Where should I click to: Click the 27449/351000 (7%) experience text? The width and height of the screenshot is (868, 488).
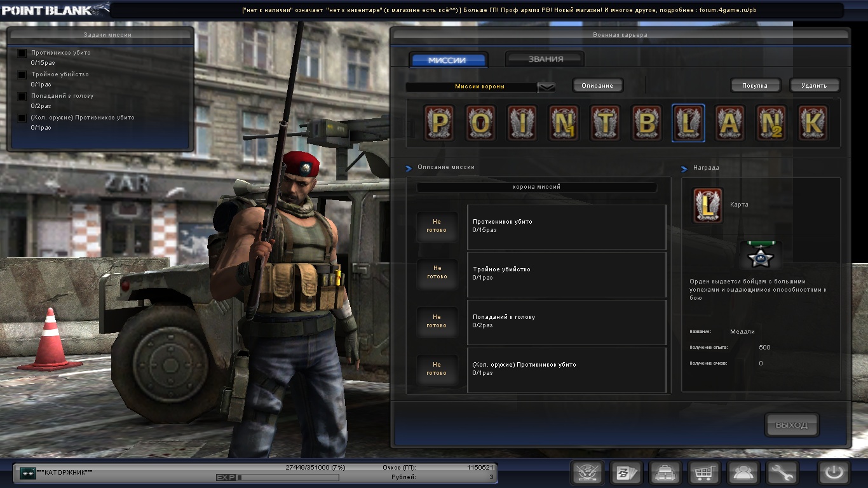point(315,468)
